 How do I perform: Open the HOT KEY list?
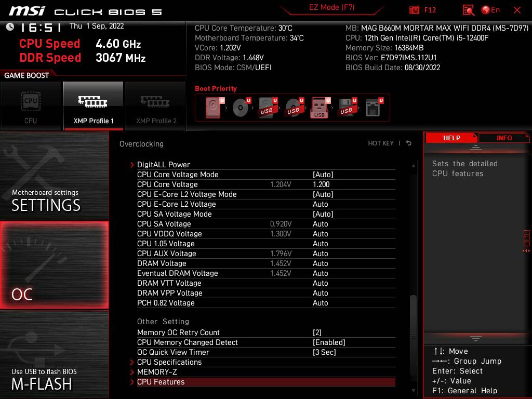[381, 143]
